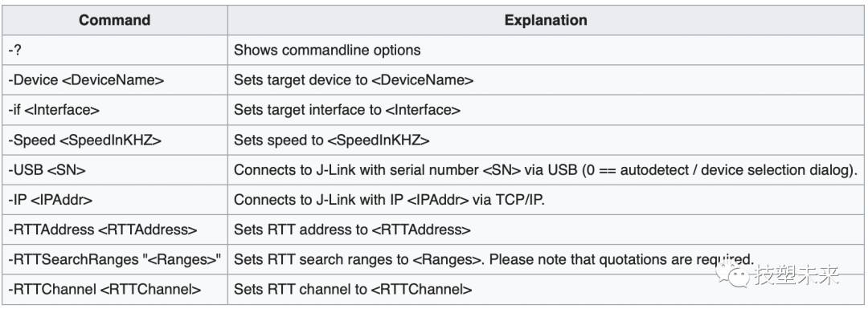Select 'Sets target interface to <Interface>' text
This screenshot has height=313, width=868.
tap(347, 110)
